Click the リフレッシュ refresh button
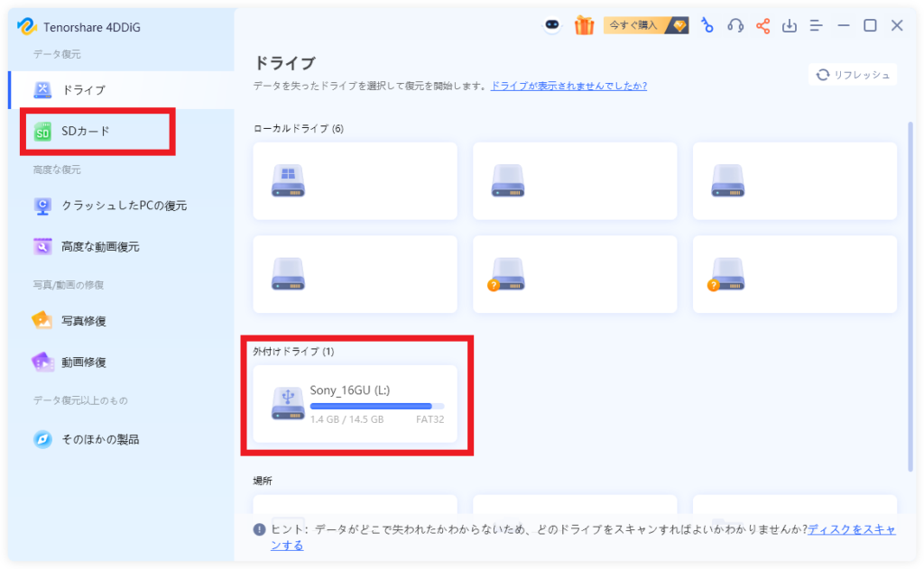 click(x=853, y=75)
